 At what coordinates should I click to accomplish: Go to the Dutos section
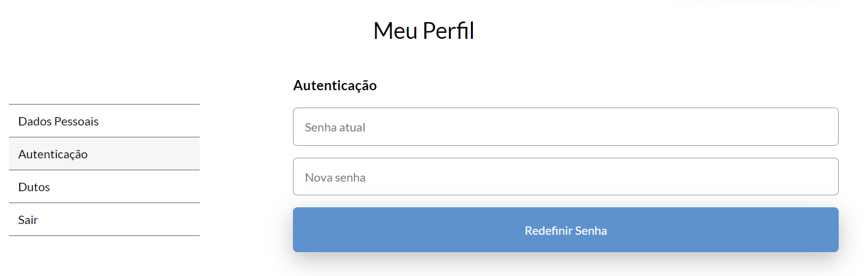34,187
